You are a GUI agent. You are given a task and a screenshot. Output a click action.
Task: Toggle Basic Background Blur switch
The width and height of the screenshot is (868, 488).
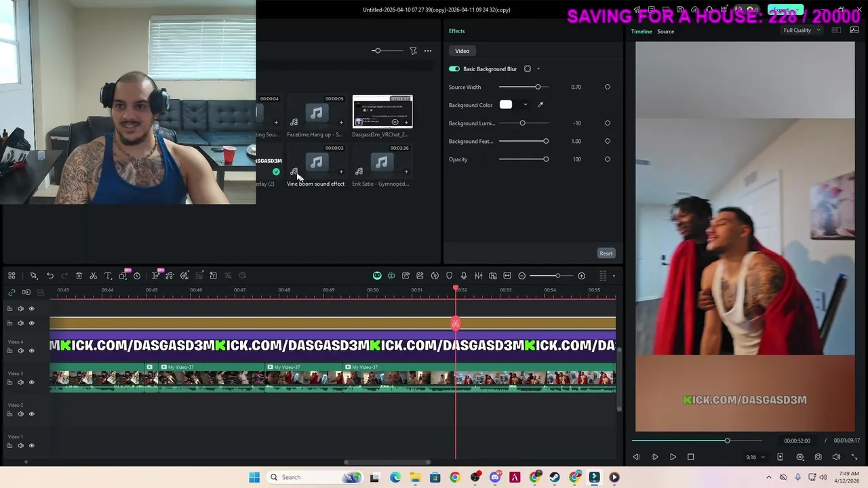point(454,69)
